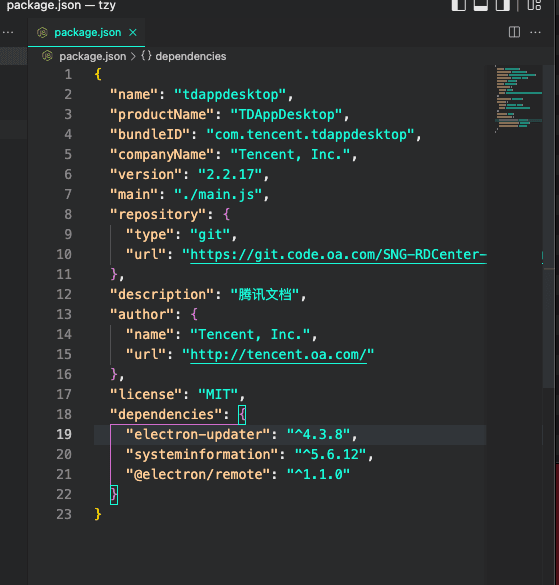Image resolution: width=559 pixels, height=585 pixels.
Task: Click the braces icon in breadcrumb
Action: pos(146,56)
